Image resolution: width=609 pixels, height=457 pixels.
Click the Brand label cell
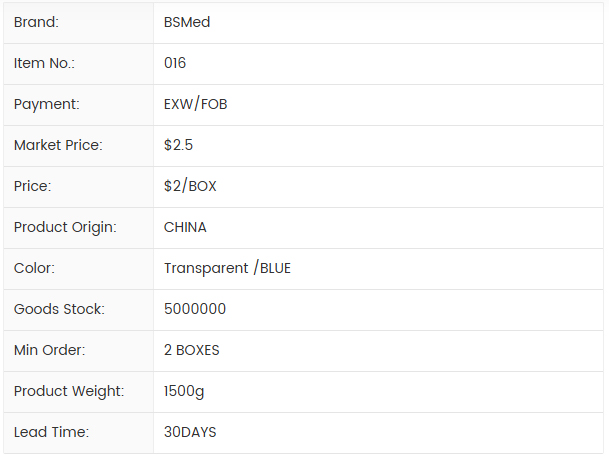tap(36, 22)
